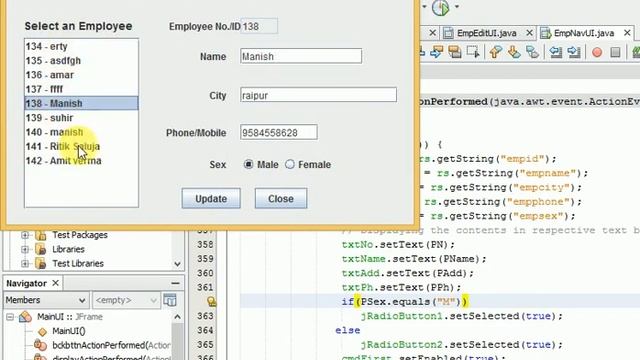Screen dimensions: 640x360
Task: Click the Navigator scroll-up arrow
Action: pyautogui.click(x=178, y=317)
